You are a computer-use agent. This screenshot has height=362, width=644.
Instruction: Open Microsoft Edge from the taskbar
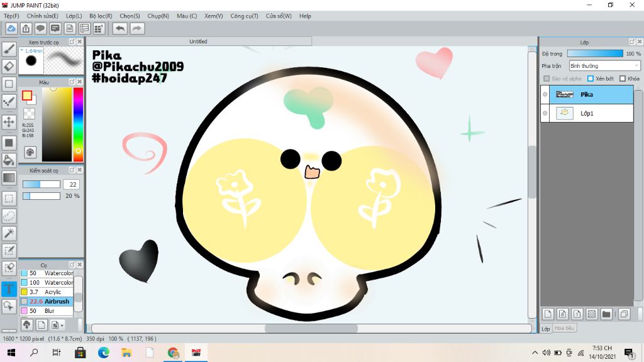point(104,352)
